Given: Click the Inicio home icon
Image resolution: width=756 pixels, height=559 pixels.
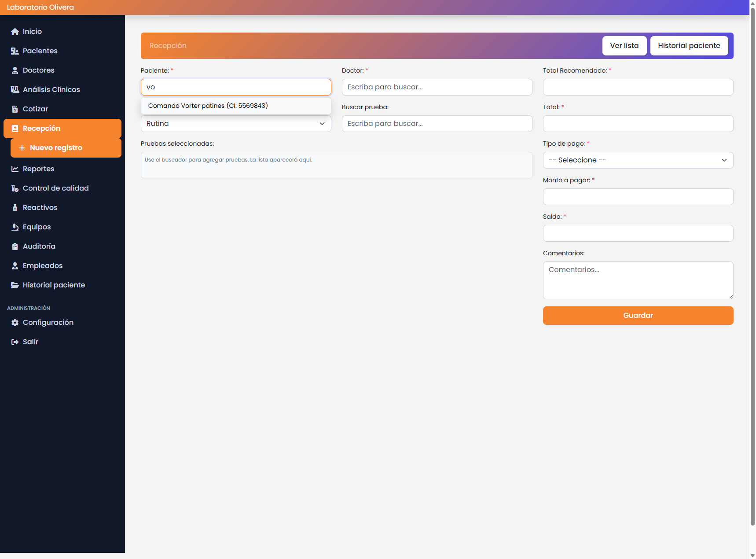Looking at the screenshot, I should (x=15, y=32).
